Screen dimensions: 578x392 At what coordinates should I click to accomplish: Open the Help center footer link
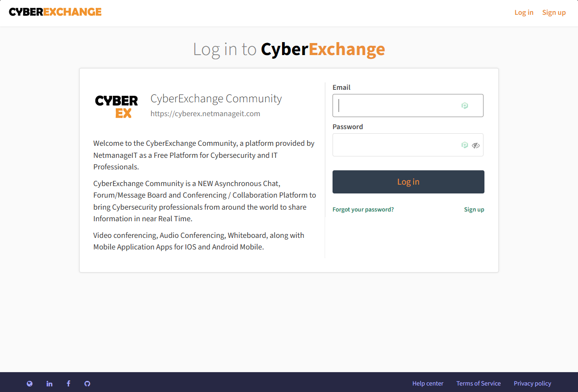(x=427, y=384)
